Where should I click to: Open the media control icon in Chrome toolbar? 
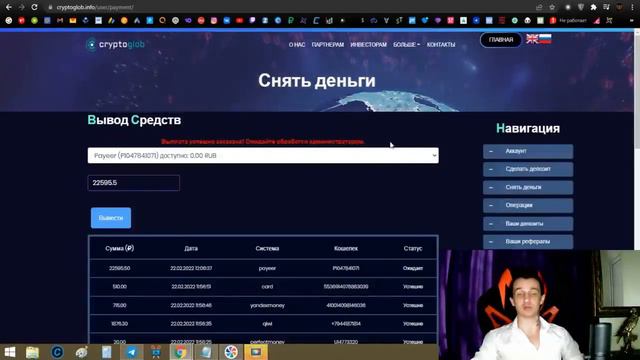coord(607,7)
